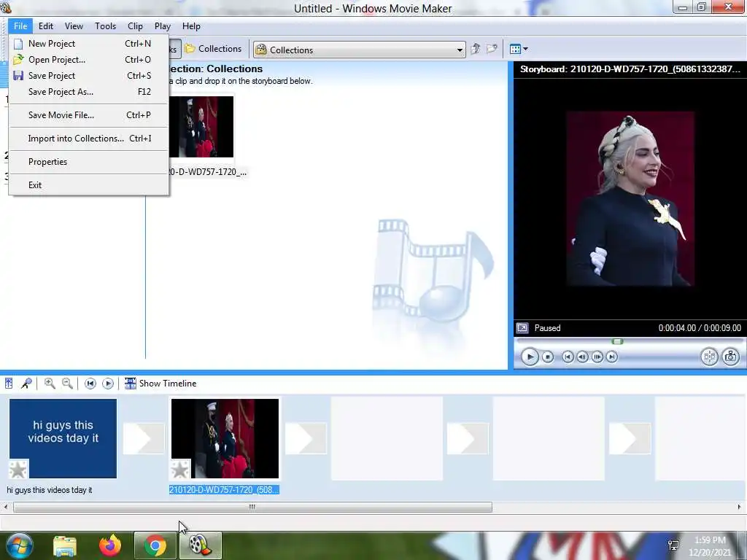The image size is (747, 560).
Task: Select Save Project As... entry
Action: click(x=88, y=92)
